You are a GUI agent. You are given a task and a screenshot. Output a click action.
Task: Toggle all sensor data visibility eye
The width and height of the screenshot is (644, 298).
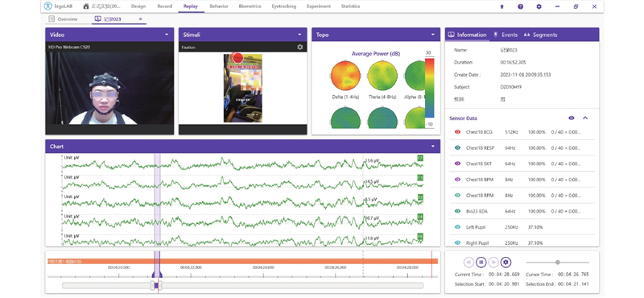point(572,118)
